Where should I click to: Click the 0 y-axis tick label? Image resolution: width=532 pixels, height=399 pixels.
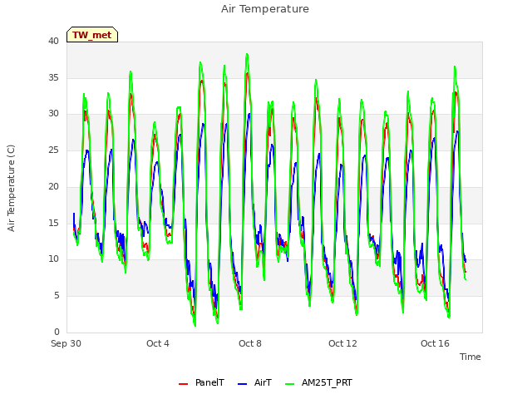[x=57, y=332]
